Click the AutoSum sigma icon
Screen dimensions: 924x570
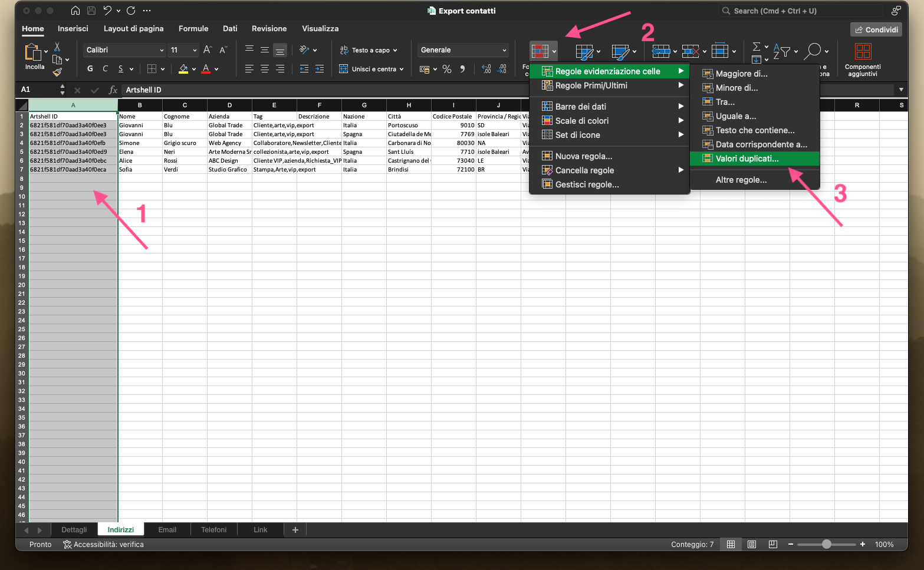pos(757,47)
